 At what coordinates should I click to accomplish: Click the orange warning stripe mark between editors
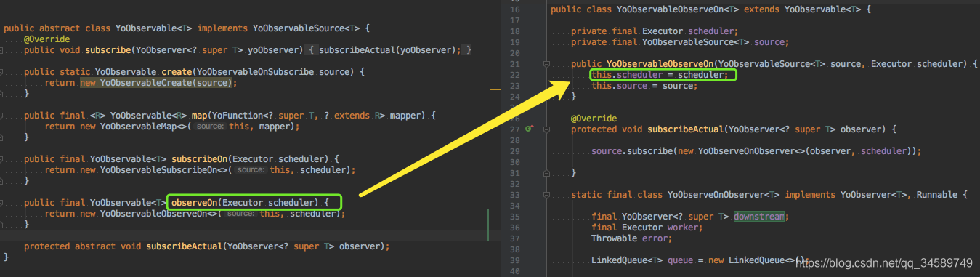[496, 89]
